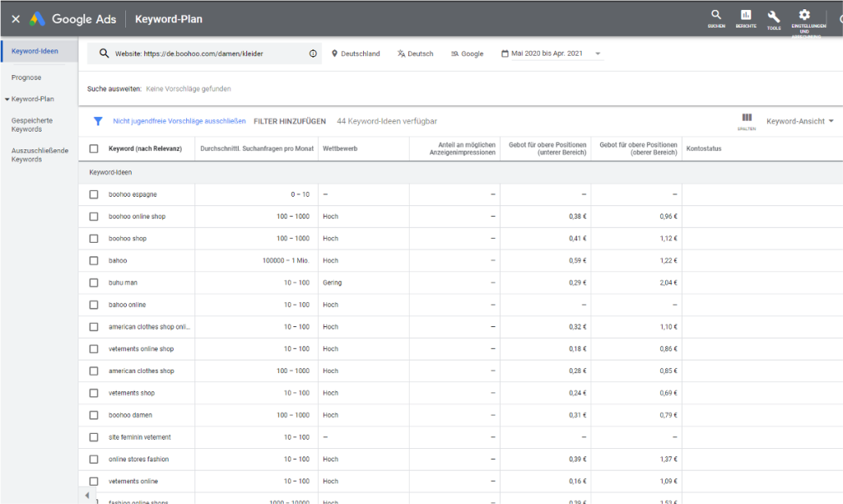Image resolution: width=843 pixels, height=504 pixels.
Task: Tick the select-all checkbox in table header
Action: point(93,149)
